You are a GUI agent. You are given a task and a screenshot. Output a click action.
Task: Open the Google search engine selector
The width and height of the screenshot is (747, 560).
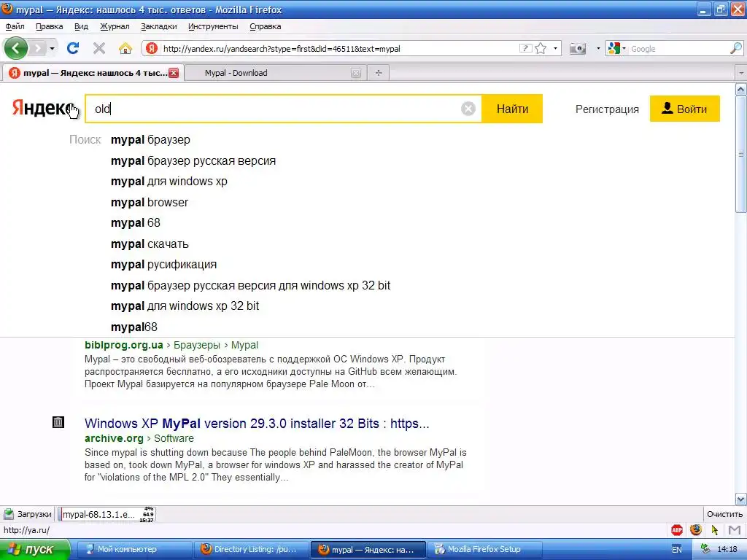coord(617,48)
